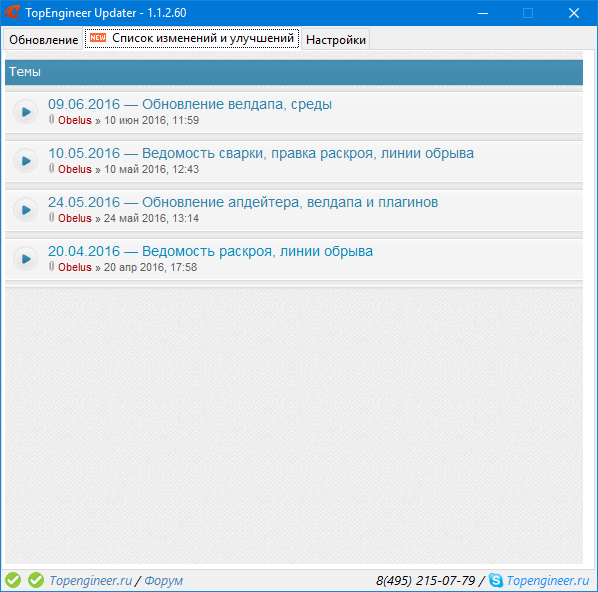Click play icon for 24.05.2016 topic
Viewport: 598px width, 592px height.
coord(26,210)
